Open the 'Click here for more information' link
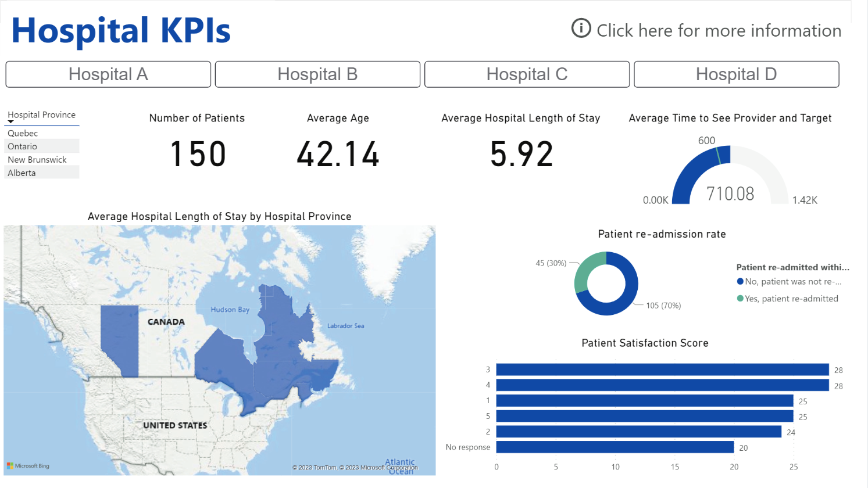The image size is (868, 488). [719, 31]
